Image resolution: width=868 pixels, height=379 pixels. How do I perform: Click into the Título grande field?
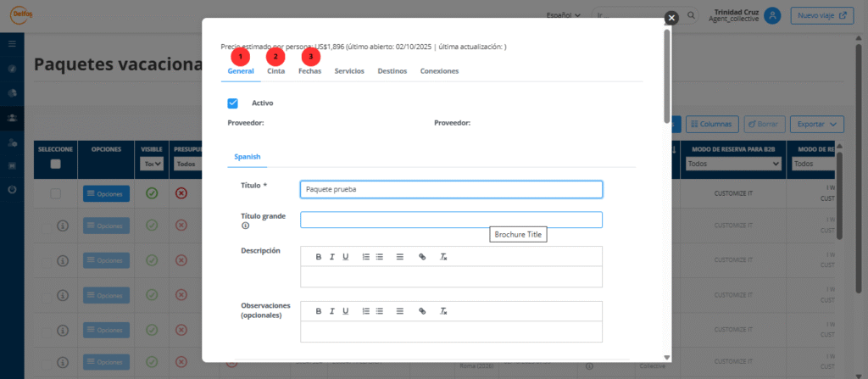(x=451, y=220)
